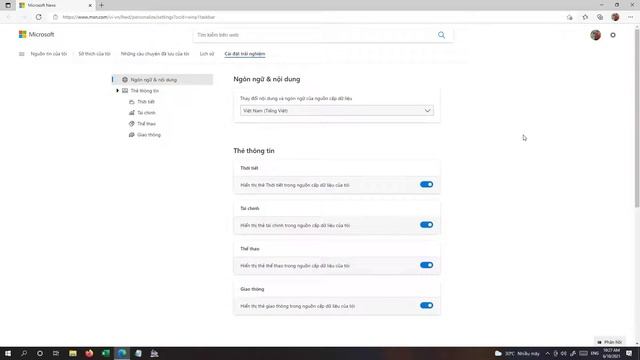This screenshot has width=640, height=360.
Task: Go to Sở thích của tôi tab
Action: (94, 54)
